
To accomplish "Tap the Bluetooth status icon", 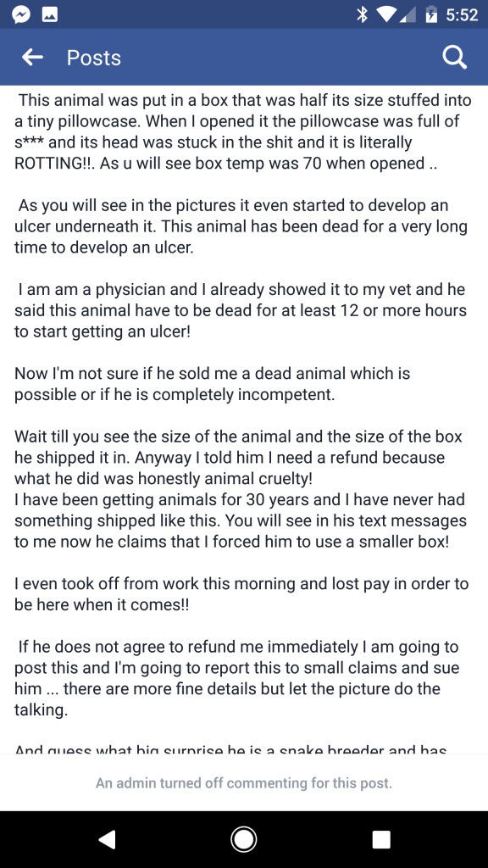I will [x=363, y=15].
